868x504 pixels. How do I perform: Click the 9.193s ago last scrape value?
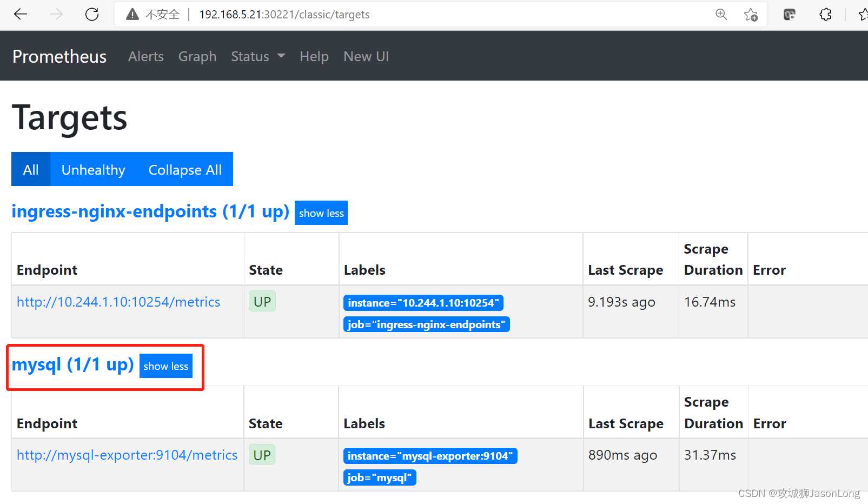pyautogui.click(x=621, y=302)
